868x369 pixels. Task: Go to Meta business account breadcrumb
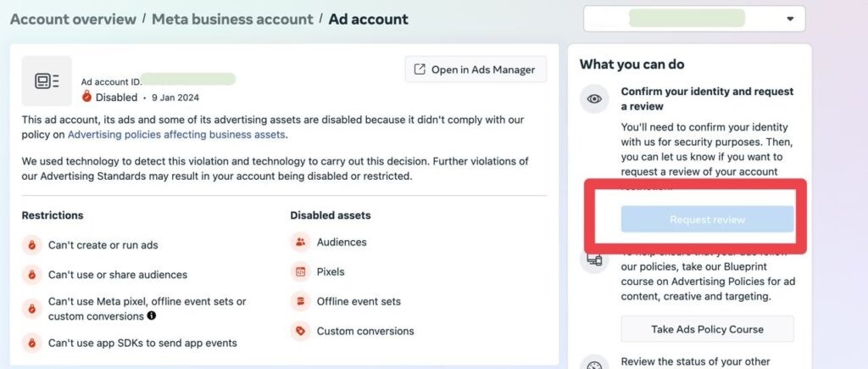[232, 20]
